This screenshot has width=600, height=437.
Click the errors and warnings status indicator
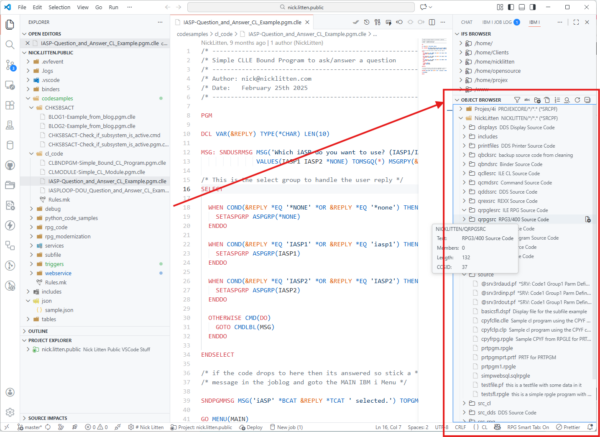(x=96, y=427)
